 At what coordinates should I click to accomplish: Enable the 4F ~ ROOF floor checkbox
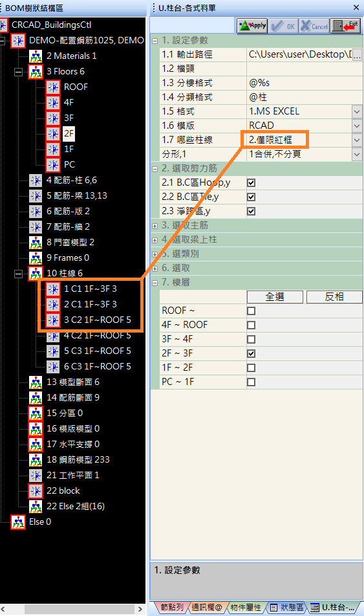coord(252,325)
